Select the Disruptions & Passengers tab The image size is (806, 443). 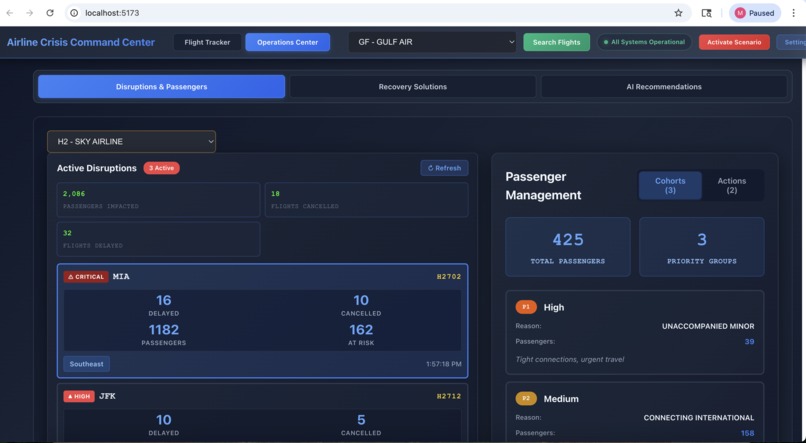tap(161, 86)
